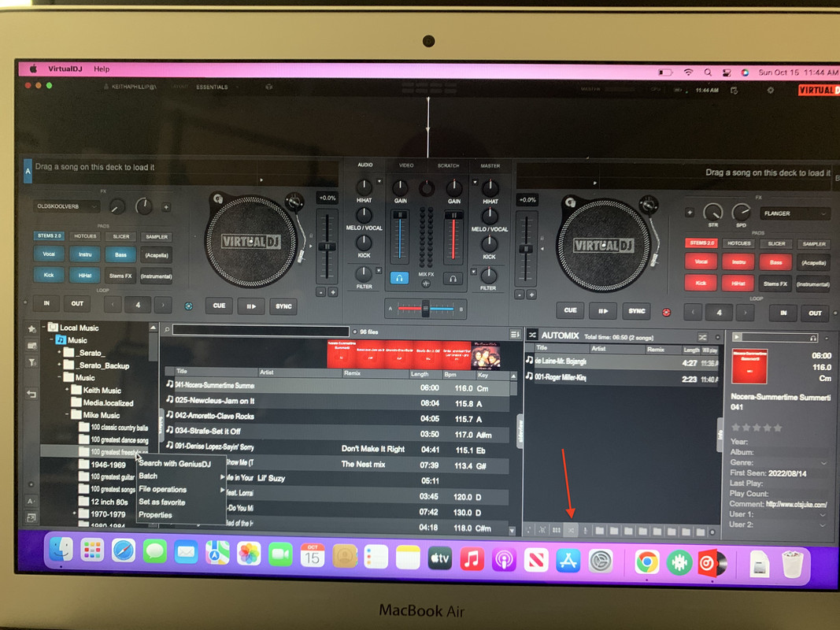This screenshot has width=840, height=630.
Task: Click the right deck SYNC button
Action: point(636,311)
